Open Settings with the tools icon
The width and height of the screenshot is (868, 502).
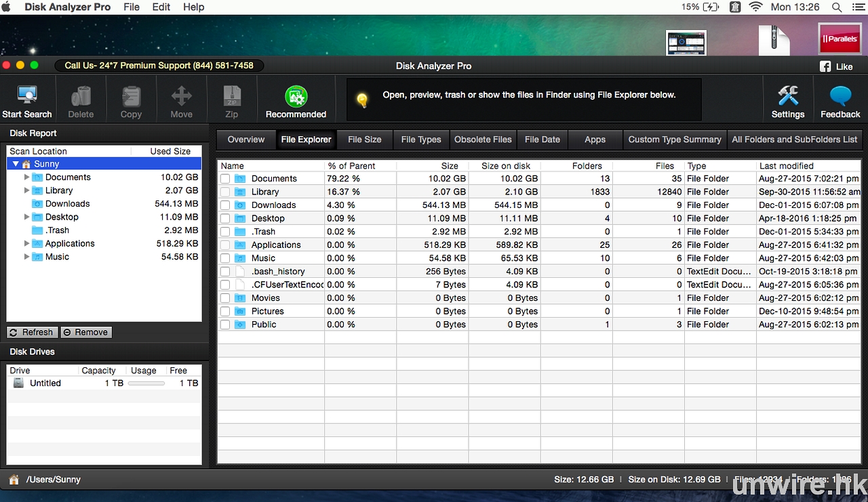click(x=787, y=96)
